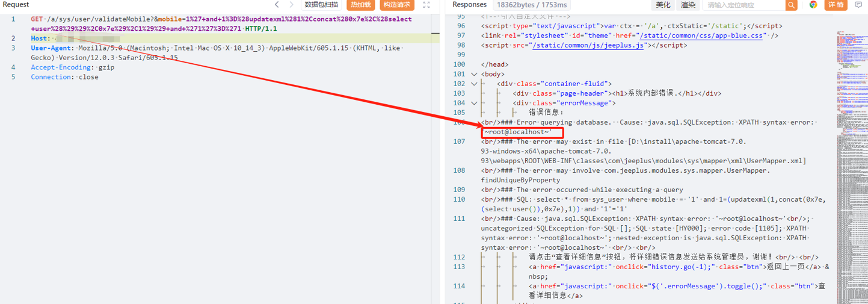This screenshot has width=868, height=304.
Task: Open the /static/common/js/jeeplus.js link
Action: 588,45
